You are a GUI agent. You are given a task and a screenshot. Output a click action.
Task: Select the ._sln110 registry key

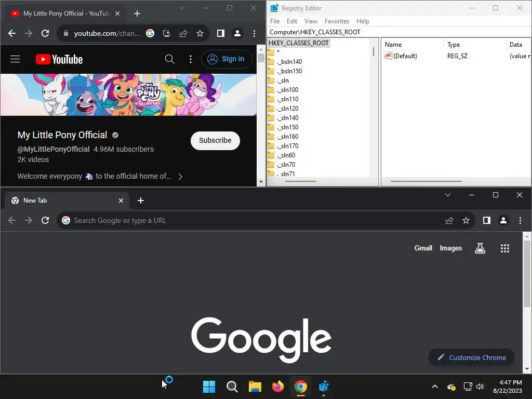(x=288, y=99)
